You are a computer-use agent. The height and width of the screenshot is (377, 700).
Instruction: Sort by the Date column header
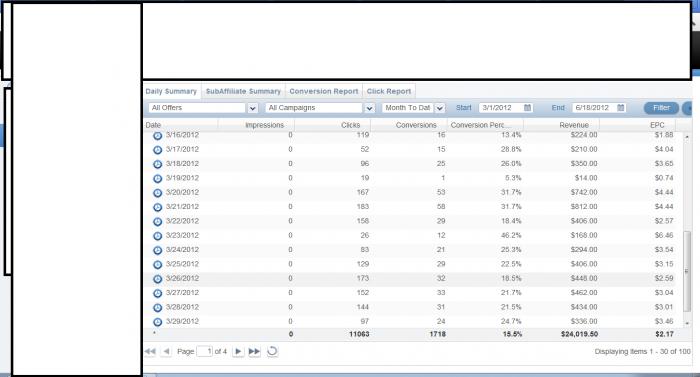(x=181, y=125)
